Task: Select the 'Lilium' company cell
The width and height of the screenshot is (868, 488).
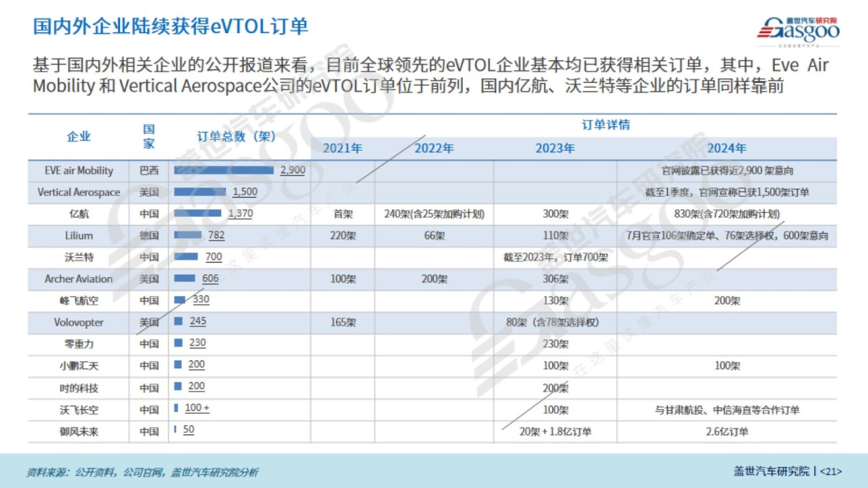Action: click(79, 236)
